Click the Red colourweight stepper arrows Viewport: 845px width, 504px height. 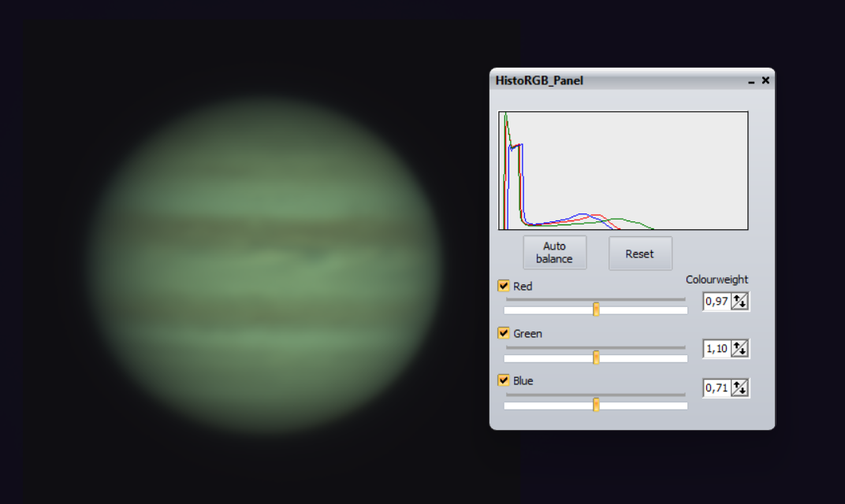(739, 302)
